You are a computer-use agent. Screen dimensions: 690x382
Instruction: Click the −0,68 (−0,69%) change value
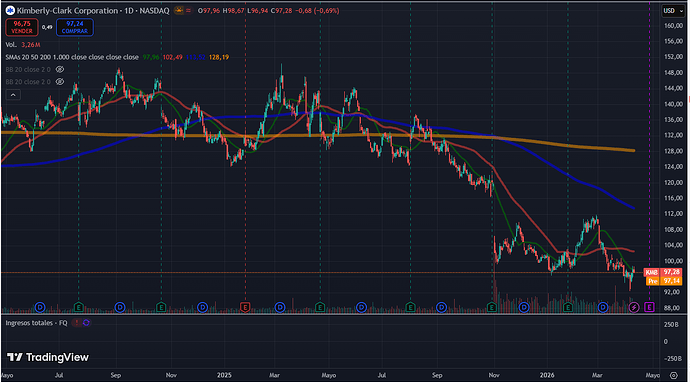(317, 11)
